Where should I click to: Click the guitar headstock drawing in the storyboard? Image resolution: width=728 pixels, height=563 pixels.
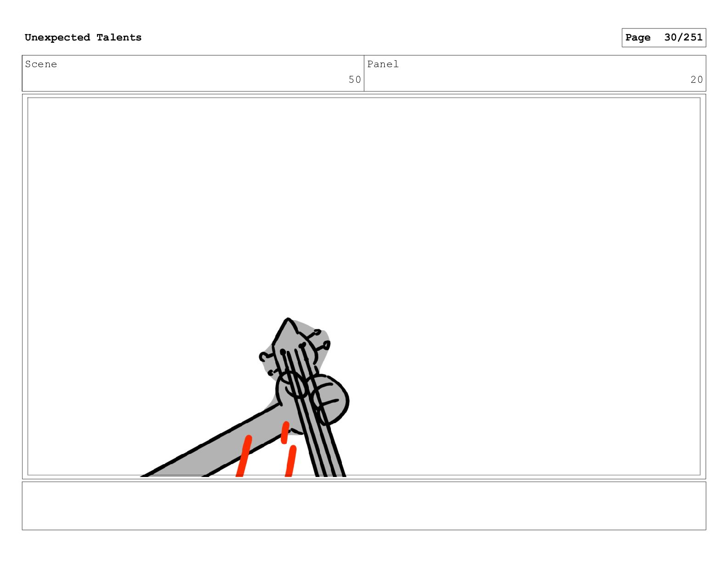point(295,350)
